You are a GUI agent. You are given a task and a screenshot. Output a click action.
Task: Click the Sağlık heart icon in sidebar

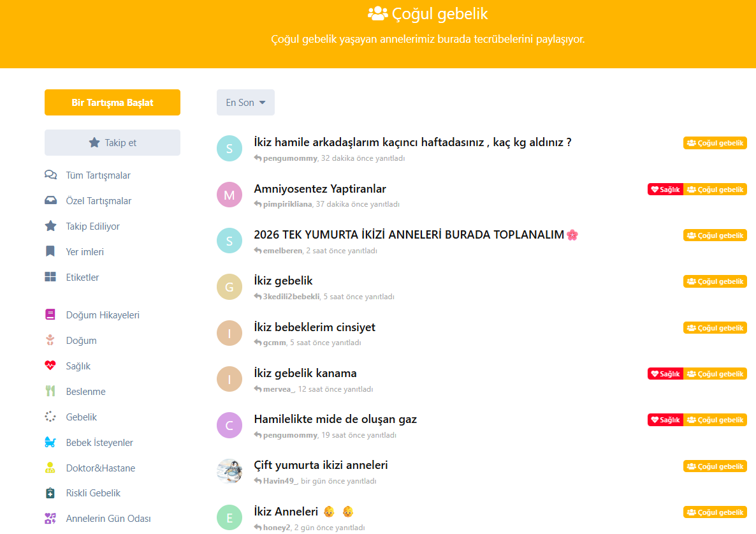50,366
